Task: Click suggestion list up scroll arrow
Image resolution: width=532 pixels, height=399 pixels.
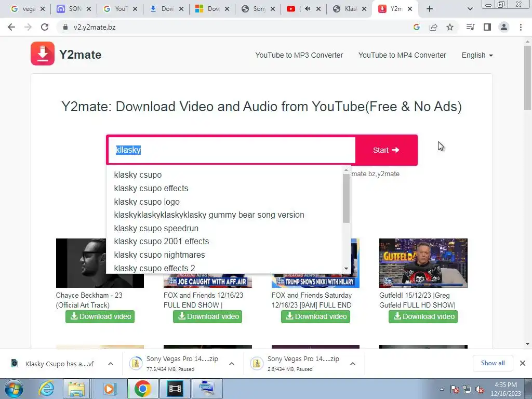Action: coord(346,170)
